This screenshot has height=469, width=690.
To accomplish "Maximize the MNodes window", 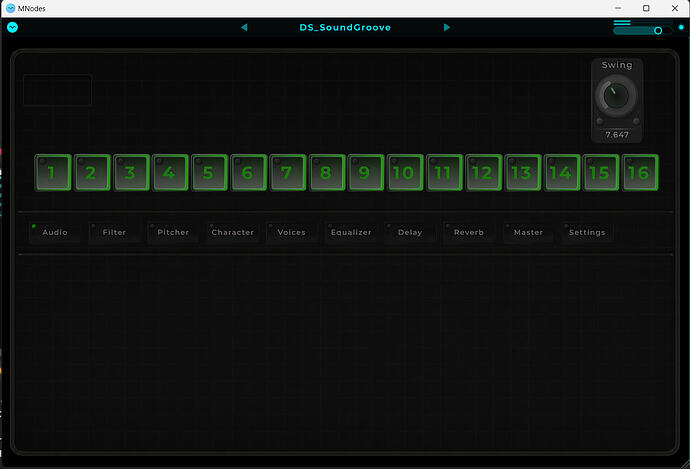I will [646, 8].
